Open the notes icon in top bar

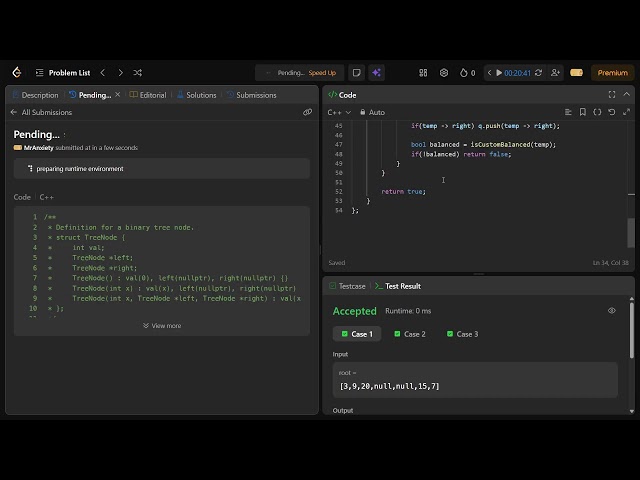(x=356, y=73)
